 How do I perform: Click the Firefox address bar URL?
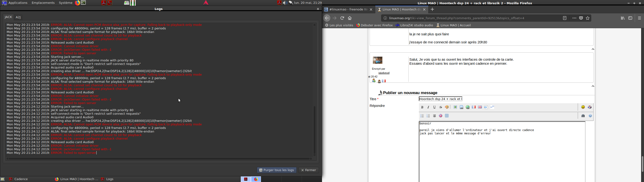pyautogui.click(x=457, y=18)
